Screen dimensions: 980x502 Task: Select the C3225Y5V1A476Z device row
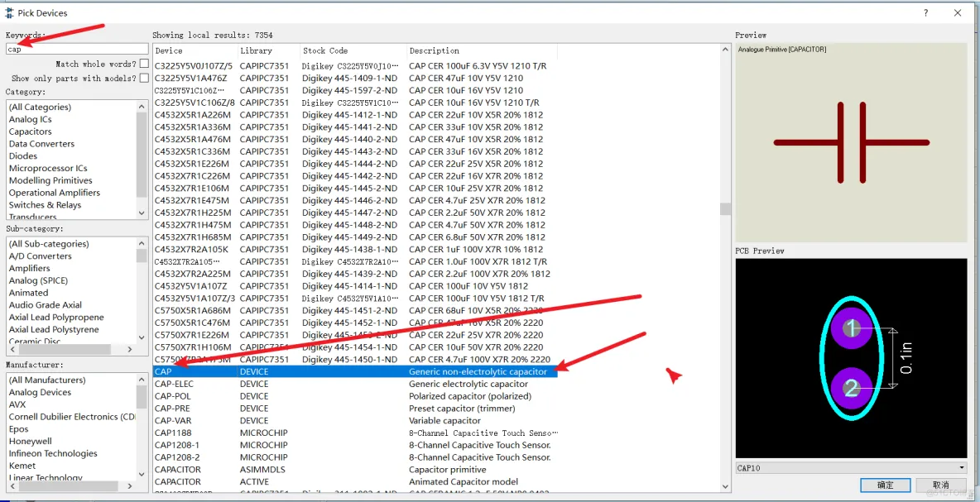[x=355, y=78]
